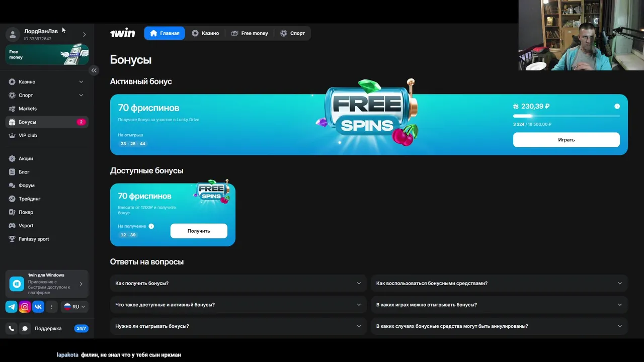Click the streamer webcam overlay
644x362 pixels.
pos(581,35)
